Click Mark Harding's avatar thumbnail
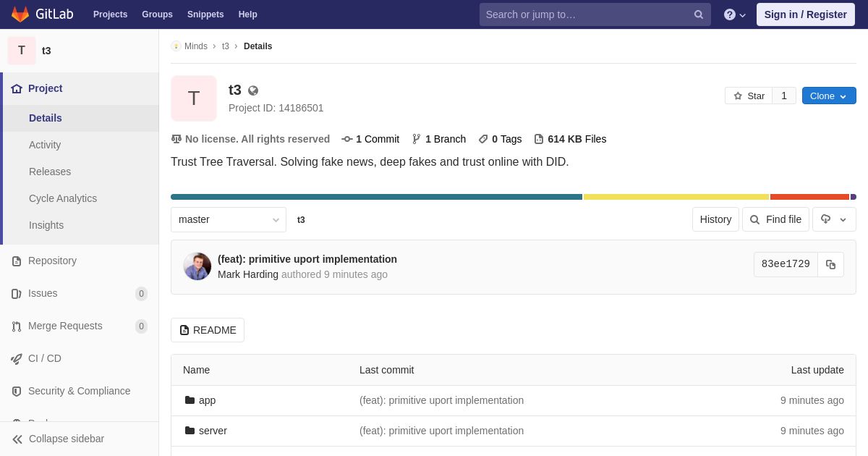This screenshot has width=868, height=456. (x=197, y=266)
